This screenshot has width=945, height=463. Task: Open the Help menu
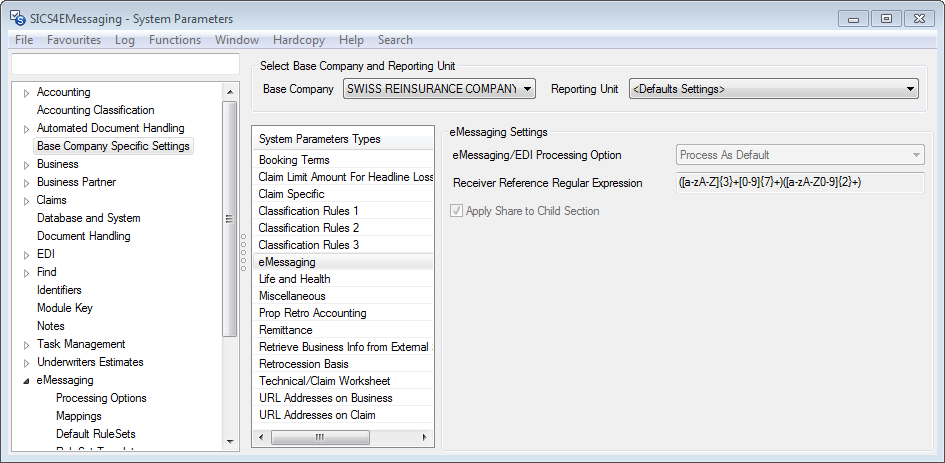351,40
